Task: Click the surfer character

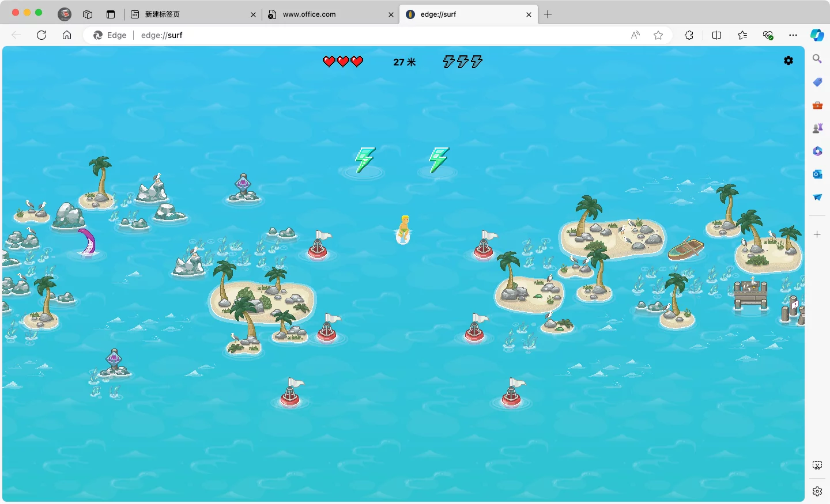Action: tap(404, 229)
